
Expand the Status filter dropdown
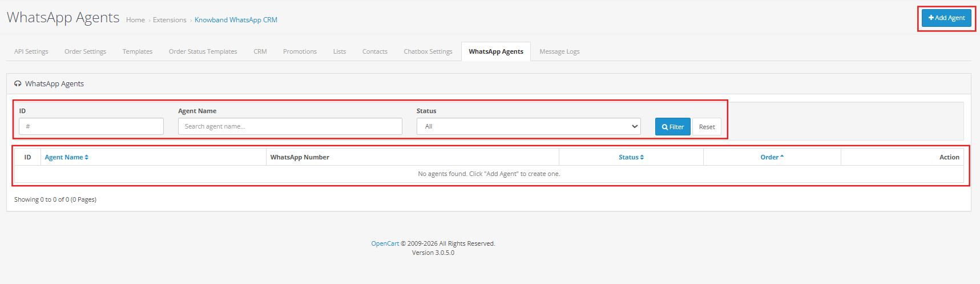(x=529, y=126)
